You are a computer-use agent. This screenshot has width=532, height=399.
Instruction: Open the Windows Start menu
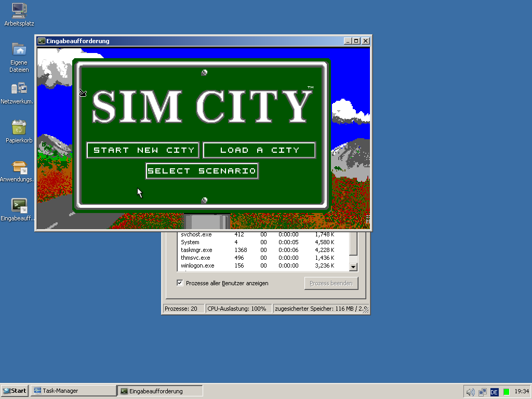pyautogui.click(x=15, y=391)
